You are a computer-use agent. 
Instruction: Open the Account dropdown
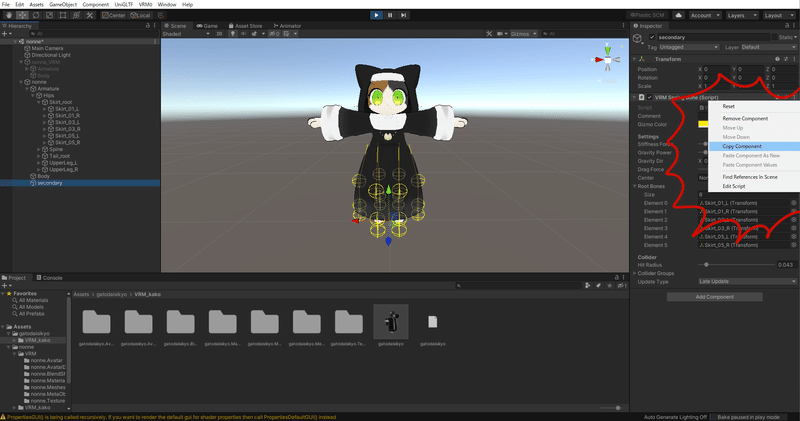[705, 15]
